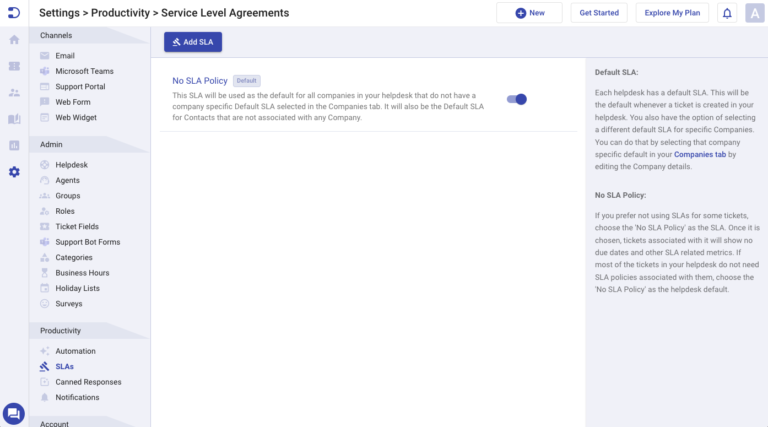Screen dimensions: 768x427
Task: Click the Explore My Plan button
Action: [672, 13]
